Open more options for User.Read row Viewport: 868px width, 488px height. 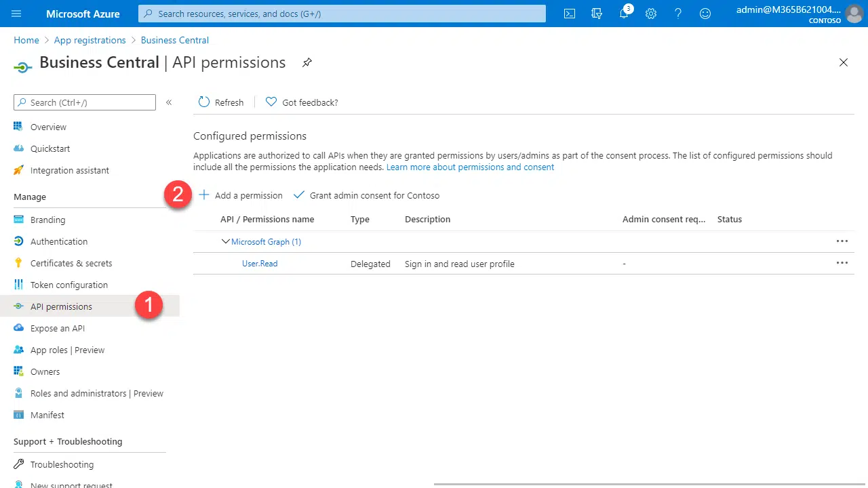point(842,264)
